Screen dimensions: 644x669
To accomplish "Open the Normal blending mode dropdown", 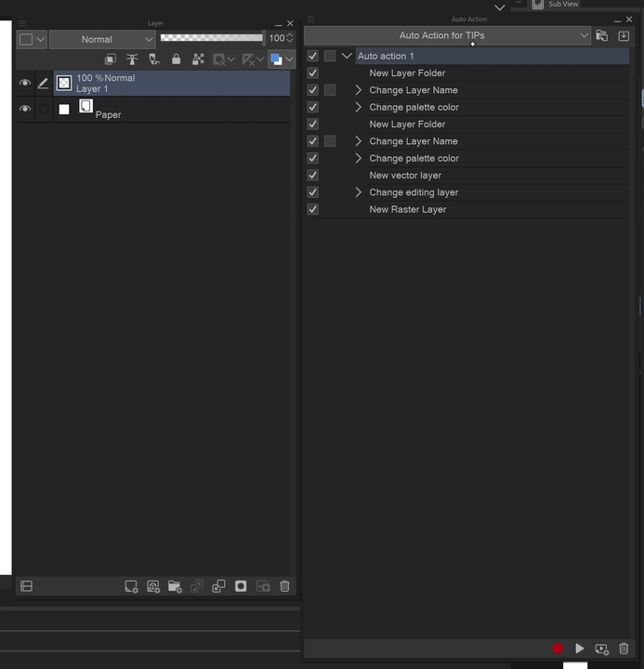I will coord(102,39).
